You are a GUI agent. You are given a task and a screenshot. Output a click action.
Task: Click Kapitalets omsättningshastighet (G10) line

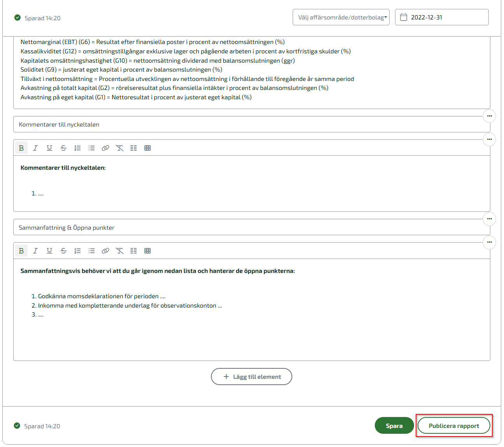point(158,61)
